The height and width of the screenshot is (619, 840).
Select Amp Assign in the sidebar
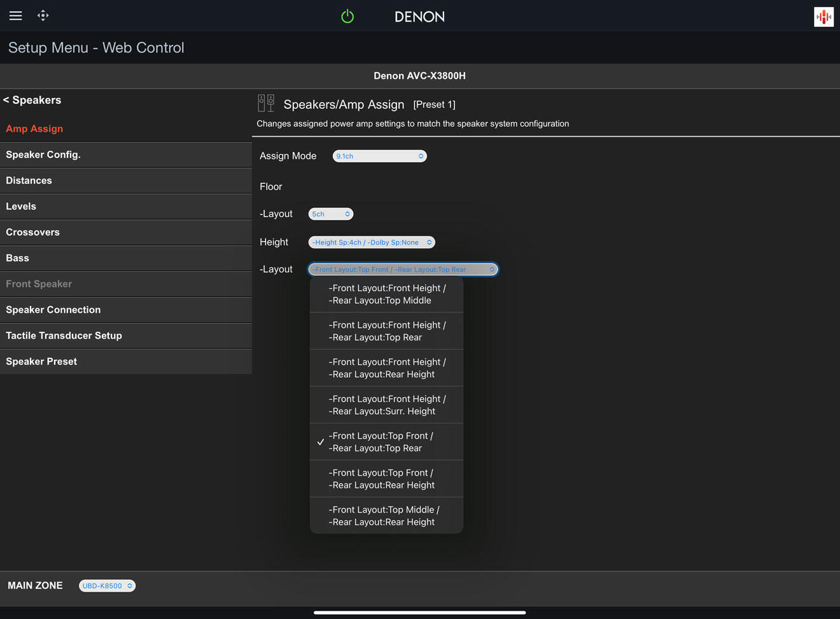pyautogui.click(x=126, y=129)
